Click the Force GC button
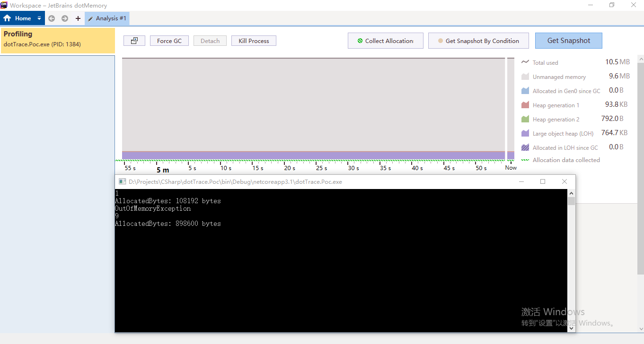Viewport: 644px width, 344px height. (169, 41)
